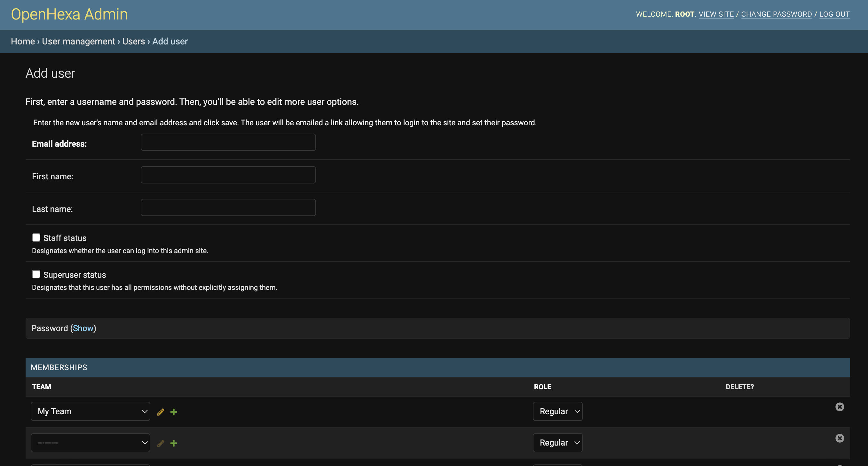The height and width of the screenshot is (466, 868).
Task: Focus the First name field
Action: click(228, 175)
